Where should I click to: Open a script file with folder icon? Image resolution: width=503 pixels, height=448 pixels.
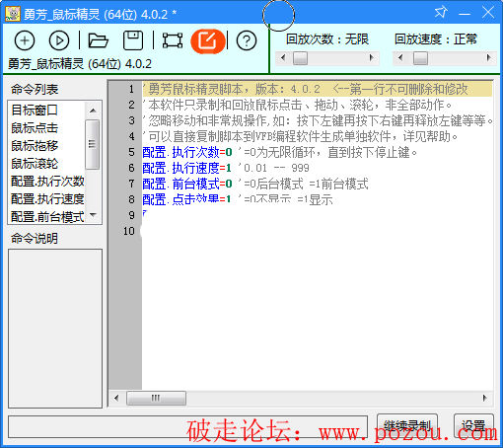pos(98,40)
